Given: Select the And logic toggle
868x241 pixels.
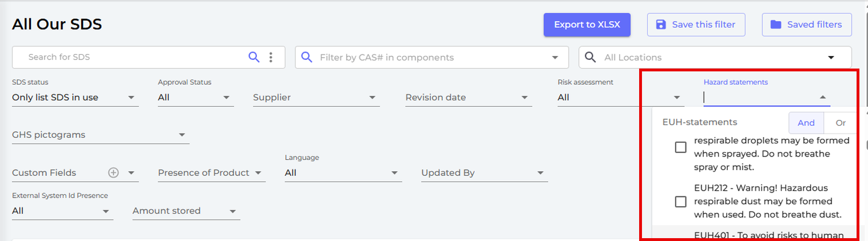Looking at the screenshot, I should pos(806,123).
